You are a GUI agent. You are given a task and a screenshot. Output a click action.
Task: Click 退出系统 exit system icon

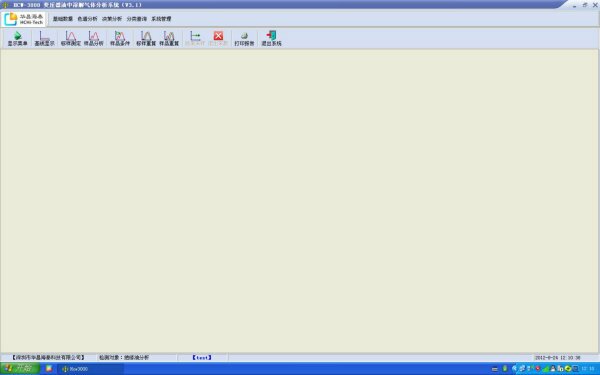point(271,39)
